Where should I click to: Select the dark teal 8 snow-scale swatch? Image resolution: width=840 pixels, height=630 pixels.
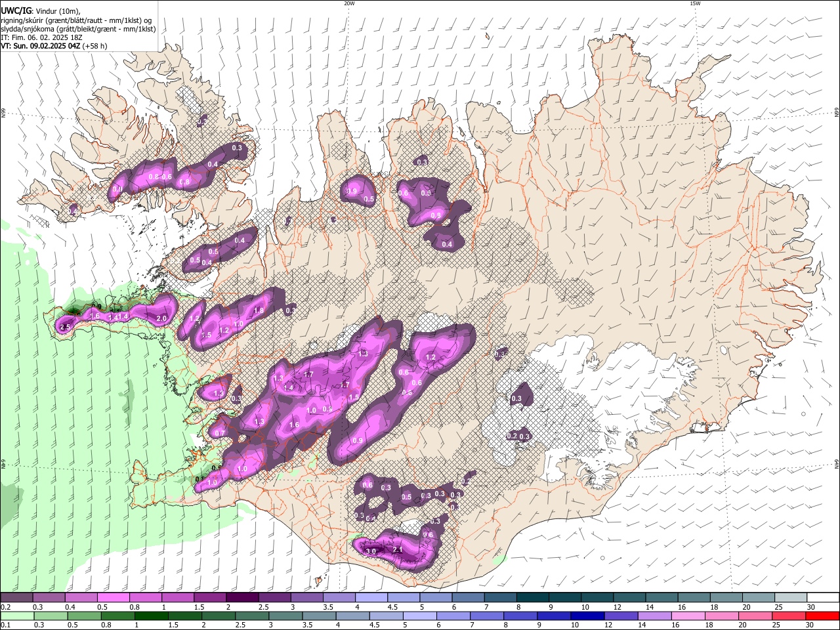pyautogui.click(x=532, y=598)
